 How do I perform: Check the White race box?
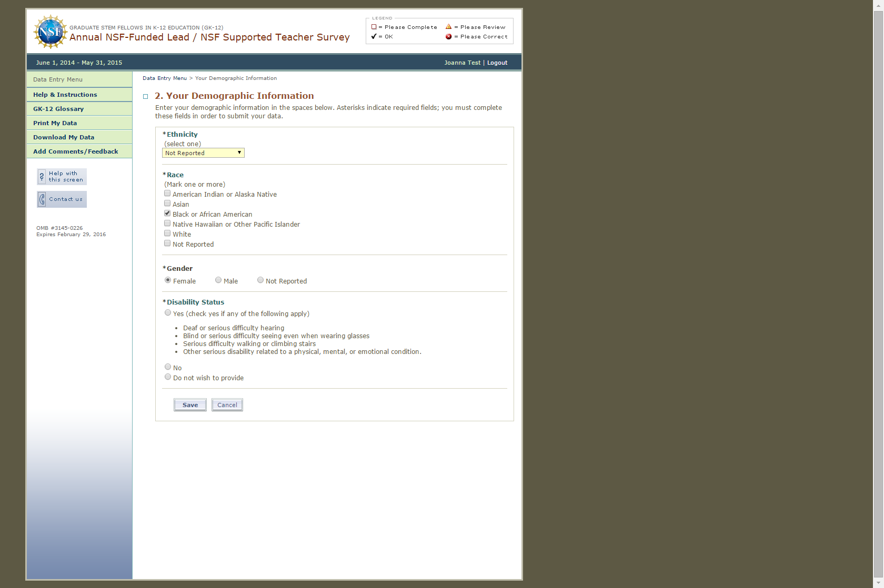click(167, 234)
